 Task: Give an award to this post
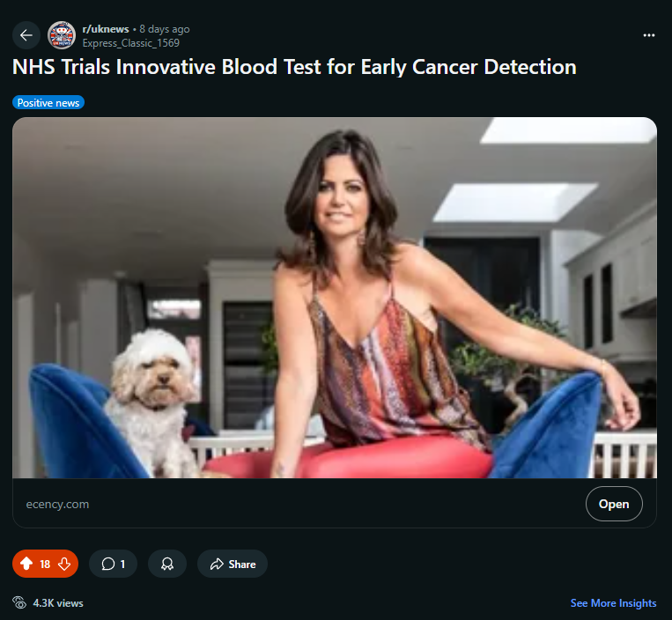tap(167, 564)
